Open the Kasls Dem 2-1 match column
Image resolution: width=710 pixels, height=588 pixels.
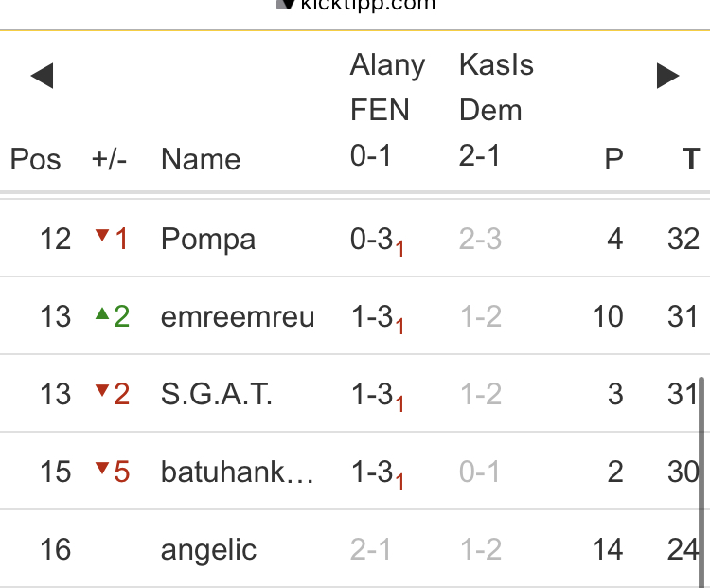pyautogui.click(x=495, y=110)
